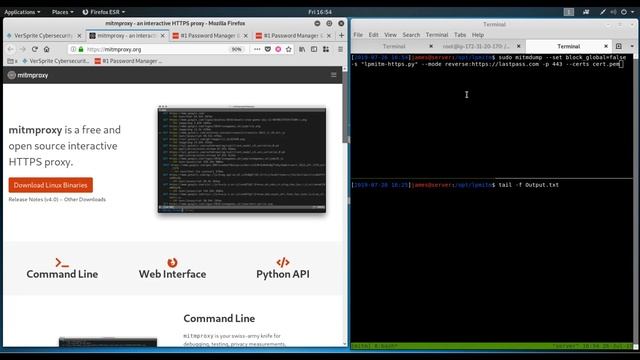Click mitmproxy logo in site header
Screen dimensions: 640x360
coord(28,75)
